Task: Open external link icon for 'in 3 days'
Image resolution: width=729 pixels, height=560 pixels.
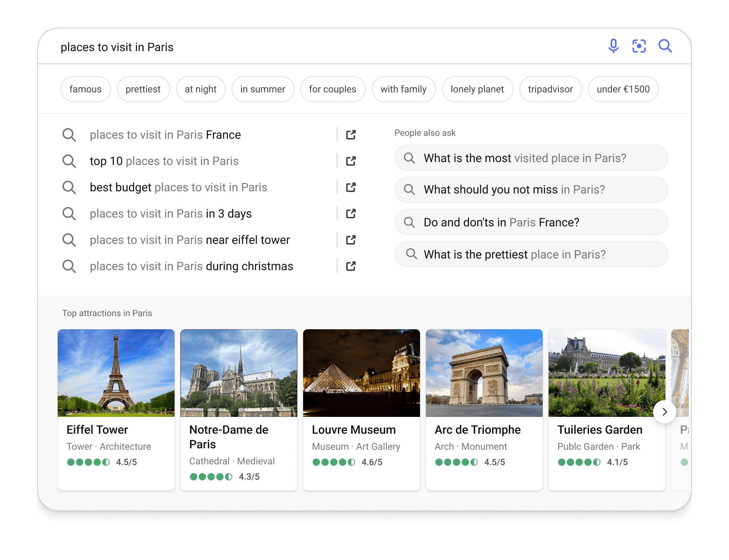Action: tap(351, 214)
